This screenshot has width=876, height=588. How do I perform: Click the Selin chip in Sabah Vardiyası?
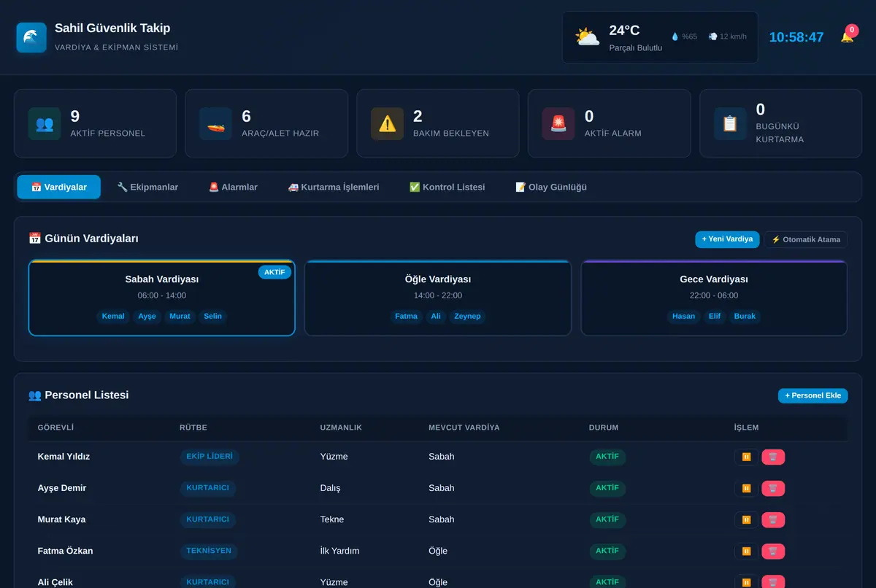point(212,317)
